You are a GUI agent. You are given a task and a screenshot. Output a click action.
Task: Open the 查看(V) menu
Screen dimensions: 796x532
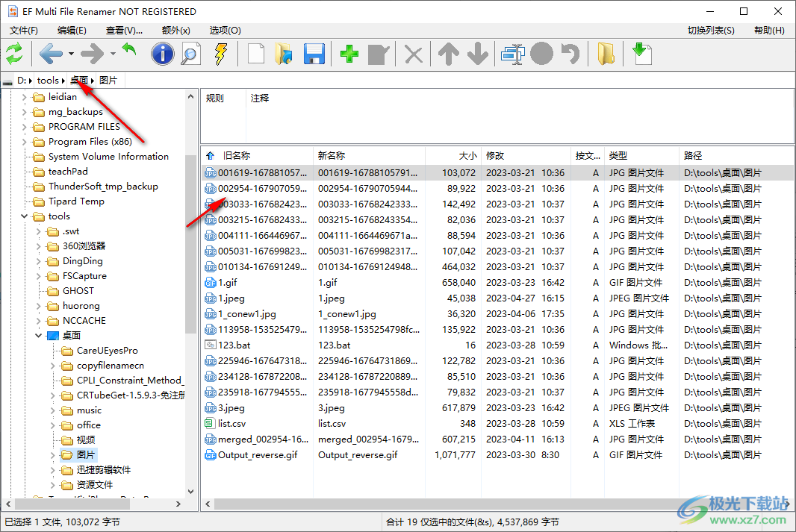pyautogui.click(x=124, y=31)
